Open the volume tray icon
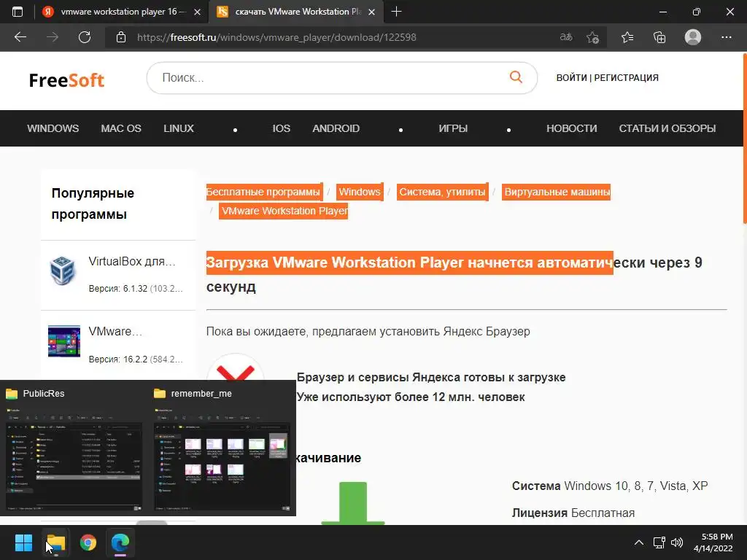747x560 pixels. 676,542
